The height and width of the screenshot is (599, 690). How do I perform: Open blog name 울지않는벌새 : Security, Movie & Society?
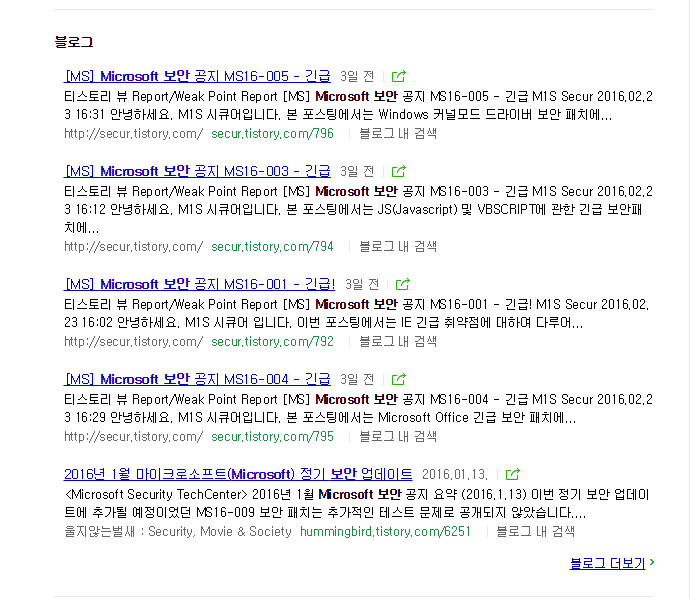tap(178, 532)
